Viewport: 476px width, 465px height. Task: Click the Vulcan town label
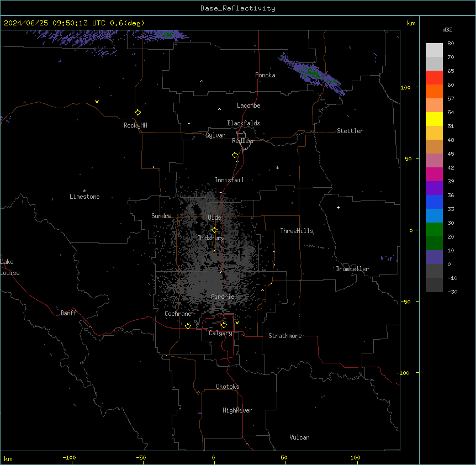pos(299,437)
